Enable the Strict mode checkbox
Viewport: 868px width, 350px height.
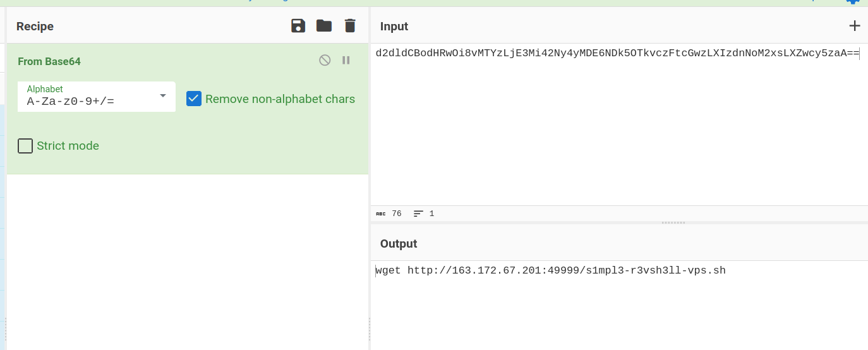click(x=25, y=146)
